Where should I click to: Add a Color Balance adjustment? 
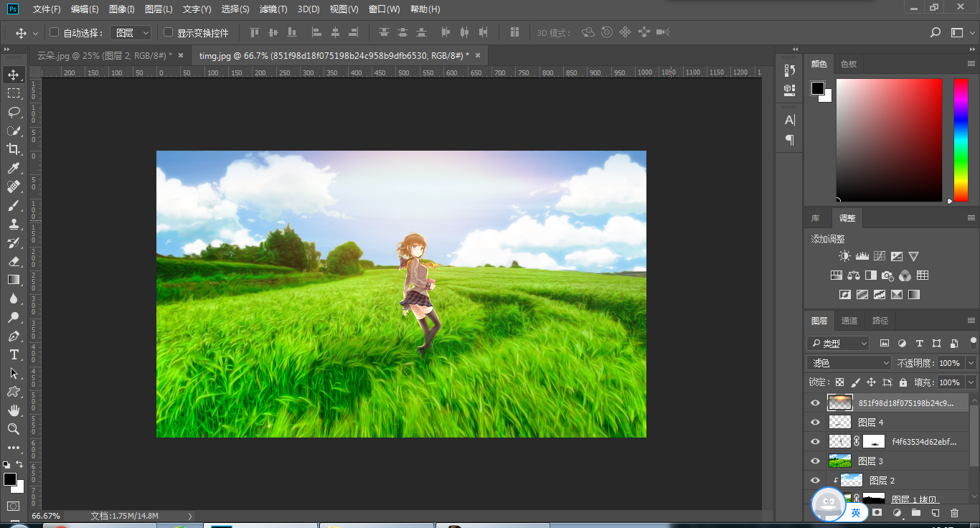tap(853, 275)
